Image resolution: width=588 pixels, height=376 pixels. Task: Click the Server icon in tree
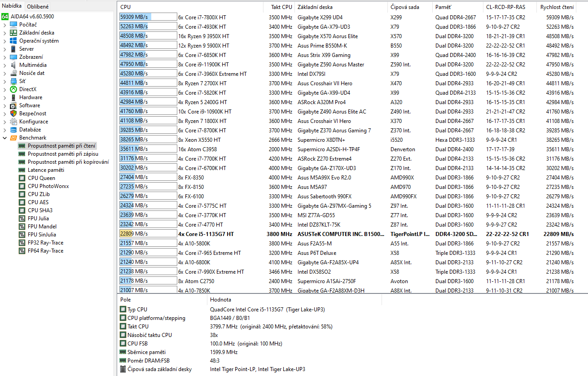tap(13, 48)
